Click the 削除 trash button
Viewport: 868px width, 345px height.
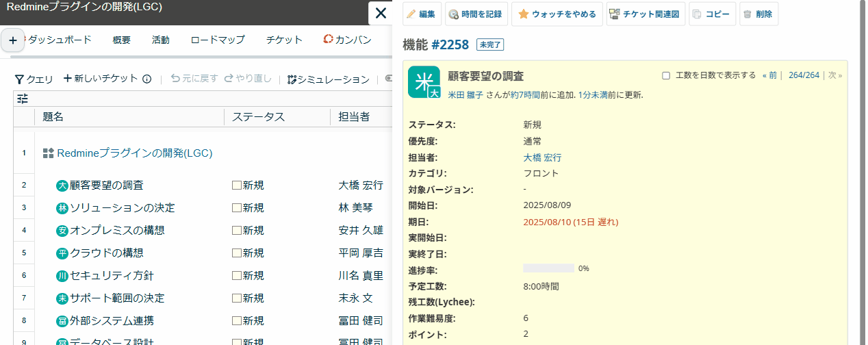[758, 14]
